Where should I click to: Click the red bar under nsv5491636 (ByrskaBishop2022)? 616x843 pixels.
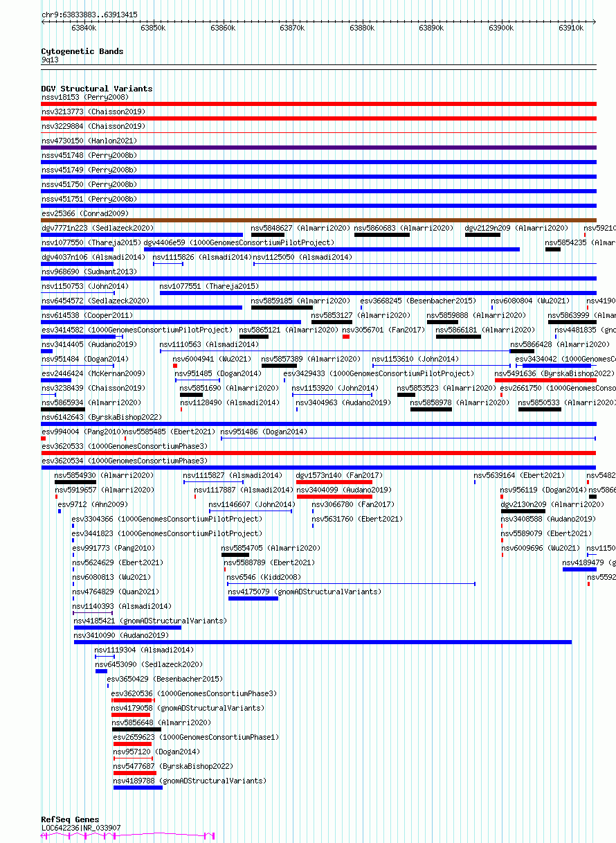click(x=545, y=380)
